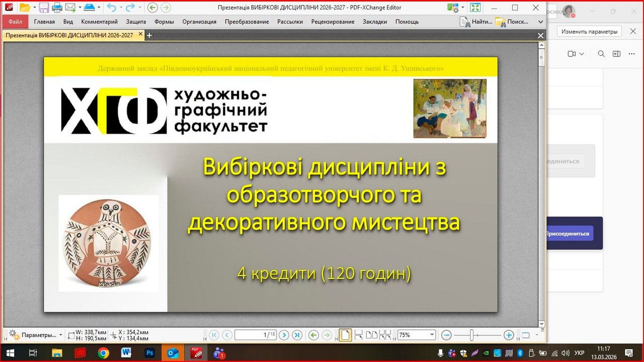
Task: Print the document via the printer icon
Action: point(56,8)
